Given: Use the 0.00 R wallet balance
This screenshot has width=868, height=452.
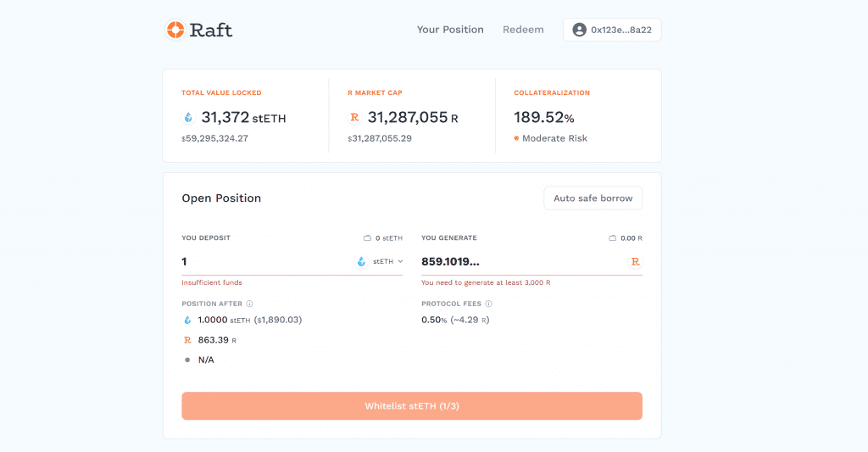Looking at the screenshot, I should pos(632,238).
